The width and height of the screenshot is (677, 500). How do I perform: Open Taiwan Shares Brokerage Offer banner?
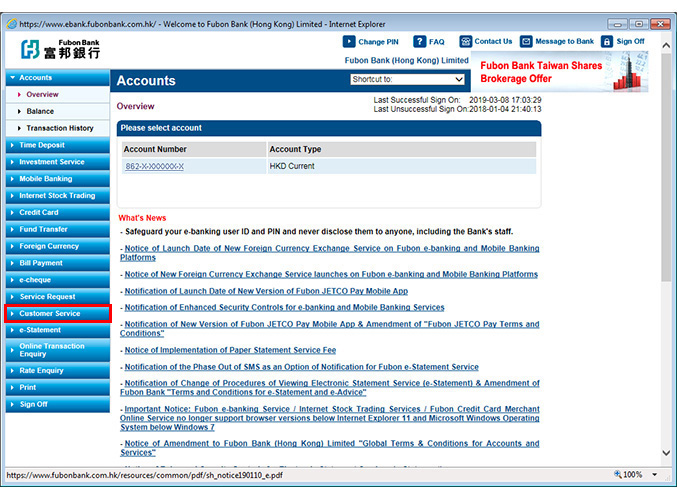tap(560, 72)
